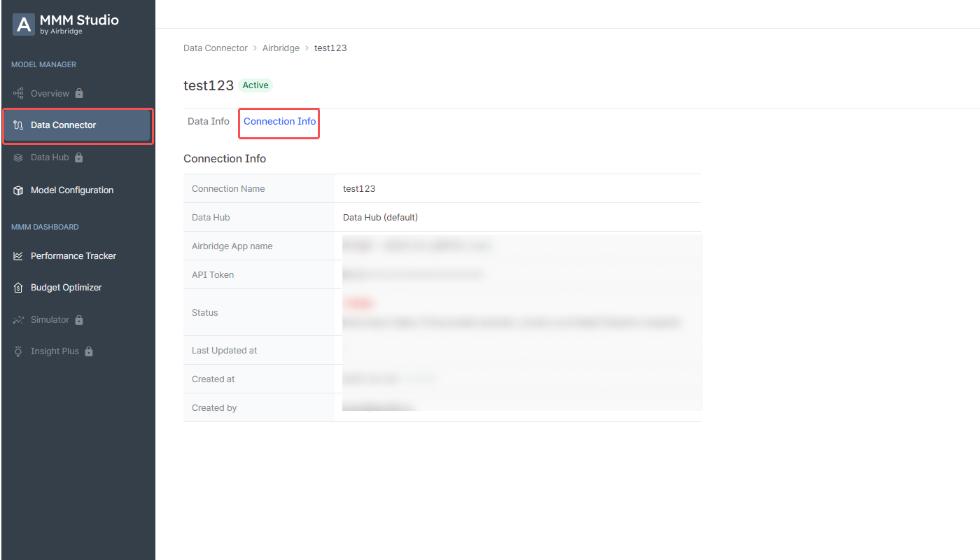
Task: Click the Data Hub row label in table
Action: [211, 218]
